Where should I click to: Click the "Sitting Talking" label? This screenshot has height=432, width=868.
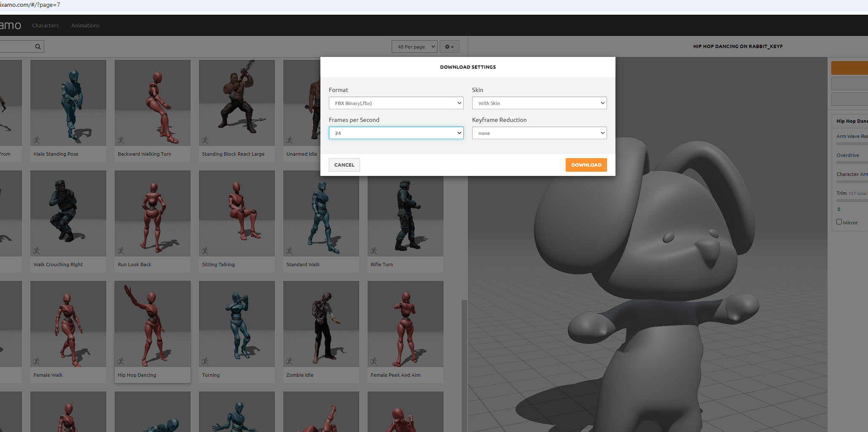click(218, 265)
